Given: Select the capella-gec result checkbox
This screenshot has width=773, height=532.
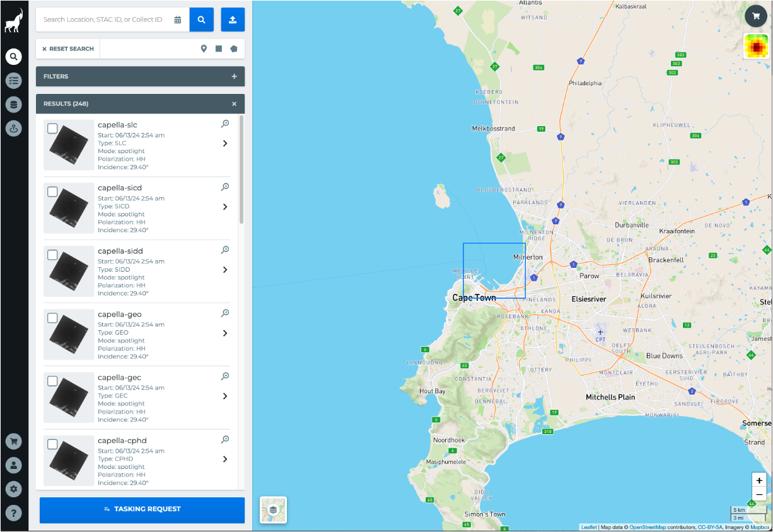Looking at the screenshot, I should [x=53, y=381].
